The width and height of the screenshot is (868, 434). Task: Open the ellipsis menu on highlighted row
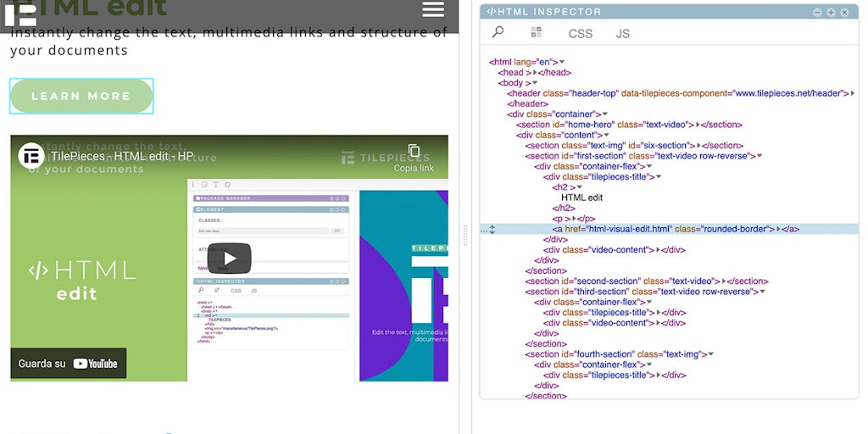point(484,230)
